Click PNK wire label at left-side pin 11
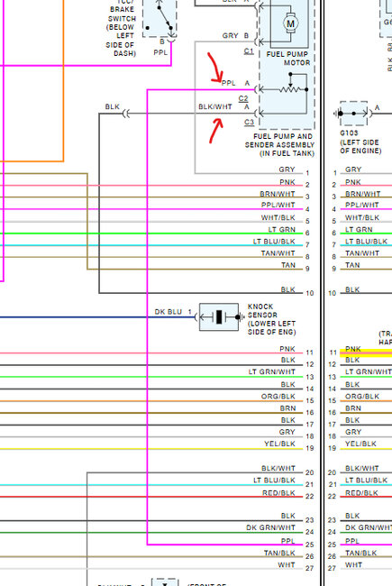Viewport: 392px width, 586px height. 287,349
